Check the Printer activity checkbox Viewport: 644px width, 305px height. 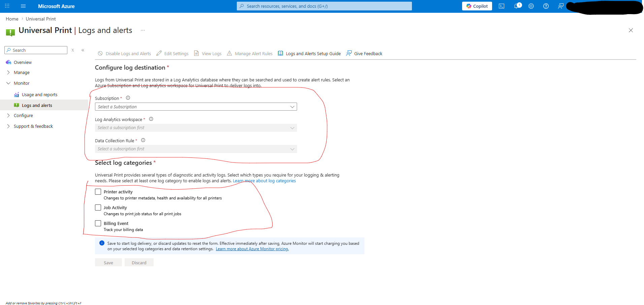(98, 192)
